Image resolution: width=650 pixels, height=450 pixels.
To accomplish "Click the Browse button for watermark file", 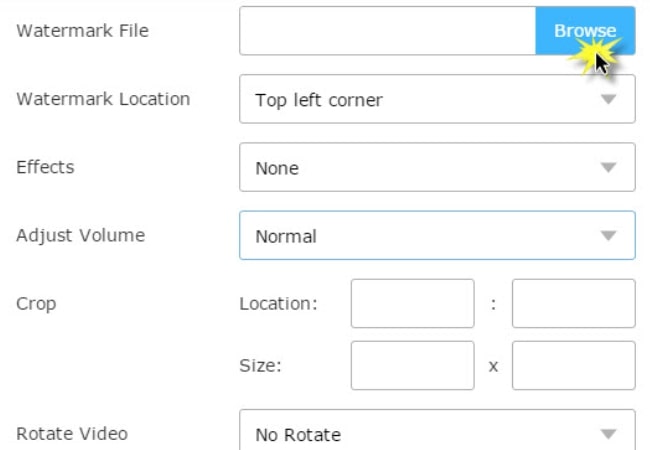I will tap(585, 31).
